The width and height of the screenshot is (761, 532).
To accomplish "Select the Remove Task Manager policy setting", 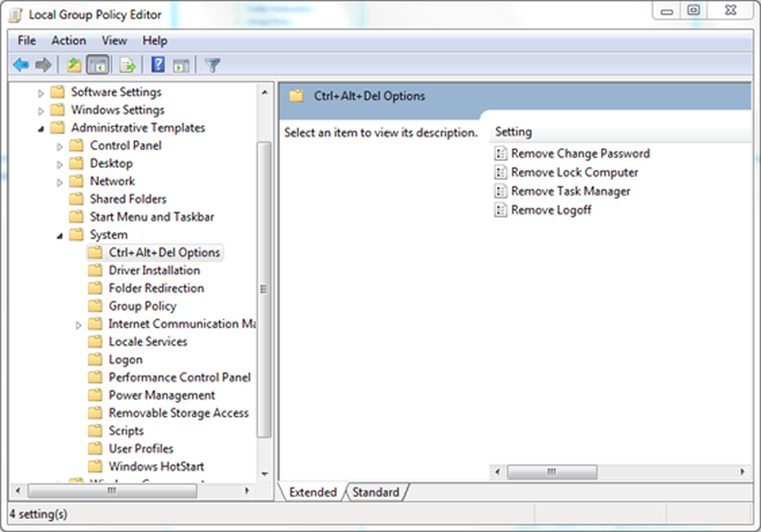I will coord(570,191).
